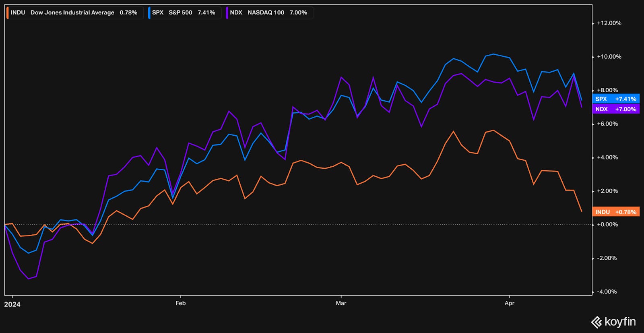Viewport: 644px width, 333px height.
Task: Click the +8.00% axis label
Action: tap(607, 90)
